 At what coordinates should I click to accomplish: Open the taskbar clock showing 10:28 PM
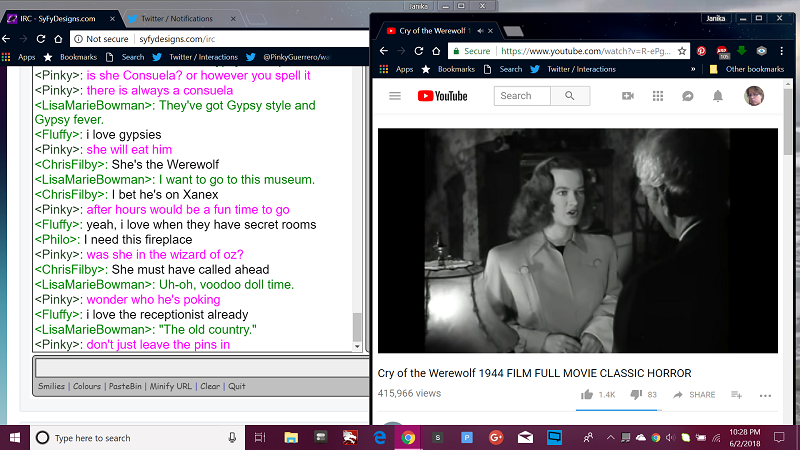[745, 438]
